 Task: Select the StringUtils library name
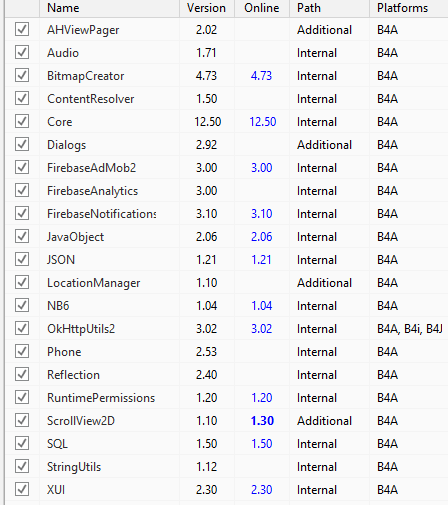(x=74, y=467)
